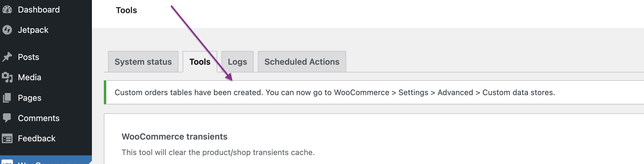Click the Comments speech bubble icon

(x=7, y=118)
